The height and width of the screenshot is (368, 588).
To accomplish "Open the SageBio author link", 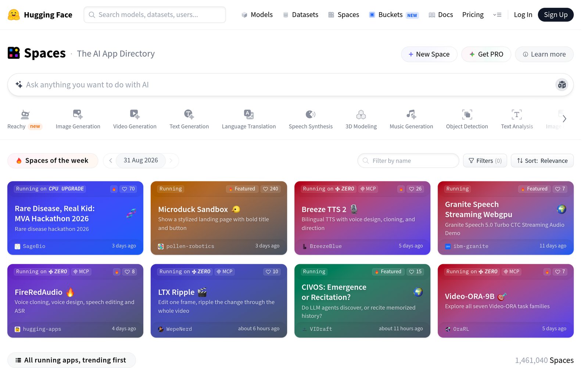I will [30, 246].
